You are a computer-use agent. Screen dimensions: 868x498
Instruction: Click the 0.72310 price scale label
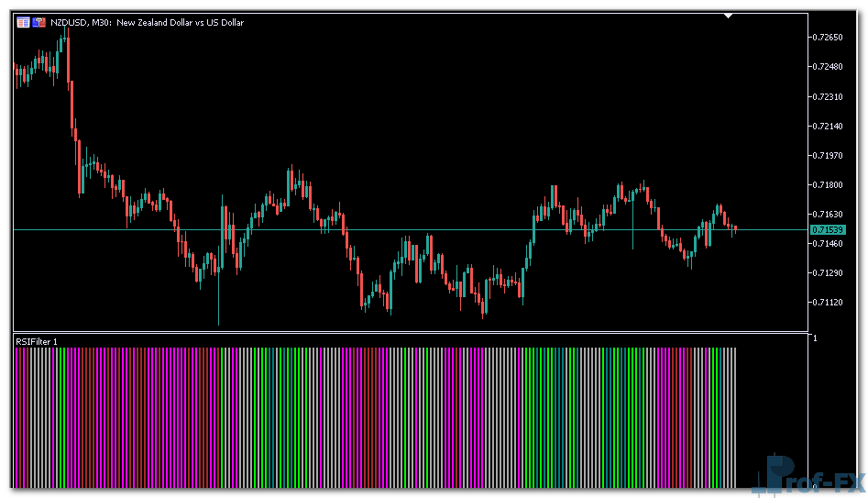click(829, 96)
